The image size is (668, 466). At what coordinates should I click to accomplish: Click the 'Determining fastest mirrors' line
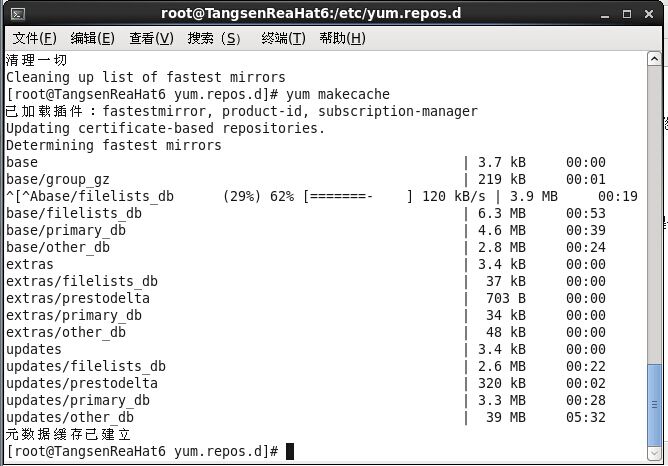(114, 145)
